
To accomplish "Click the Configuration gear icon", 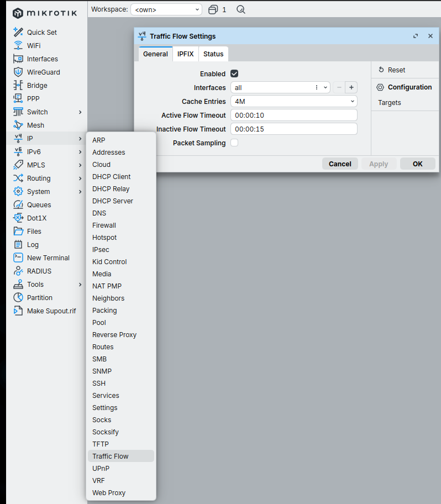I will (380, 87).
